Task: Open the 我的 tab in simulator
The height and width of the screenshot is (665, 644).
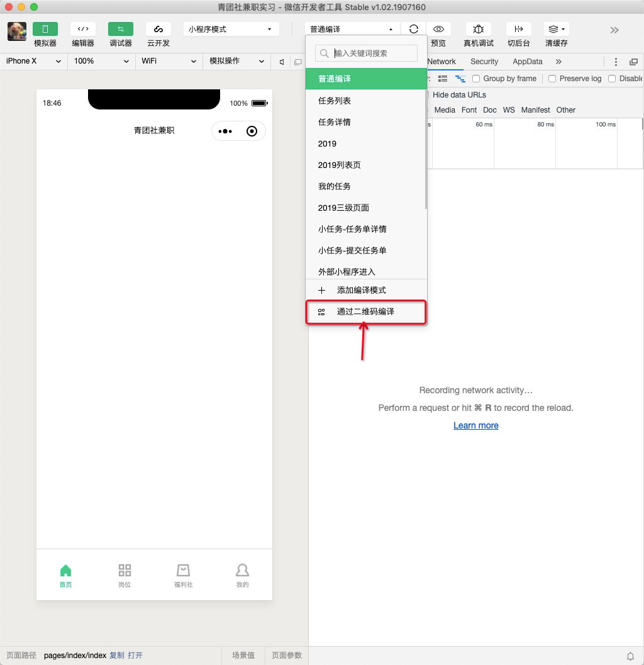Action: point(243,576)
